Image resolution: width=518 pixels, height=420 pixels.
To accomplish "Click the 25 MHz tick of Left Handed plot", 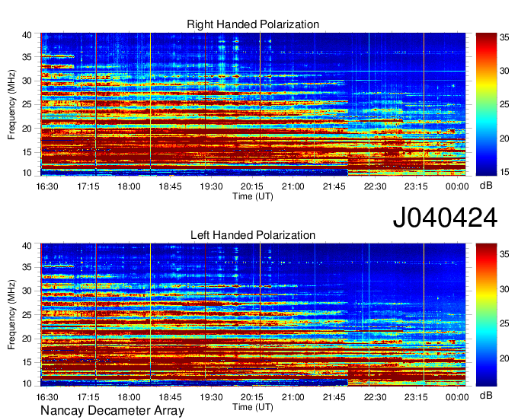I will [x=27, y=315].
